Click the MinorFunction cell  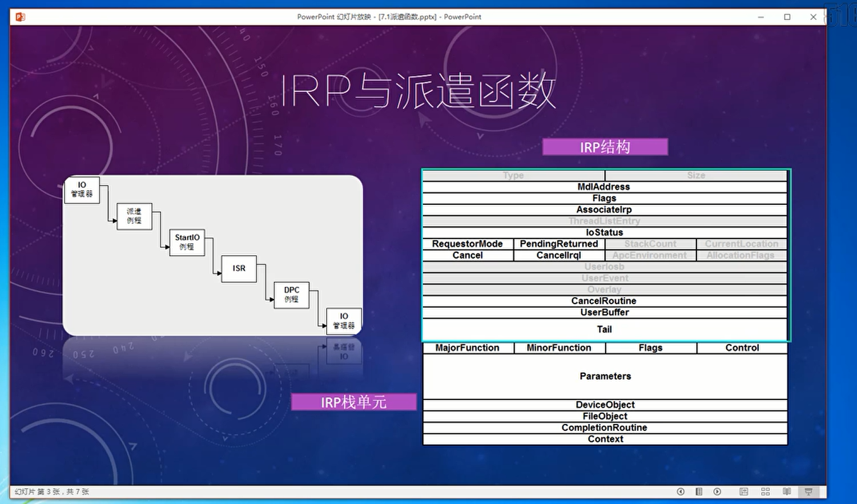click(559, 348)
